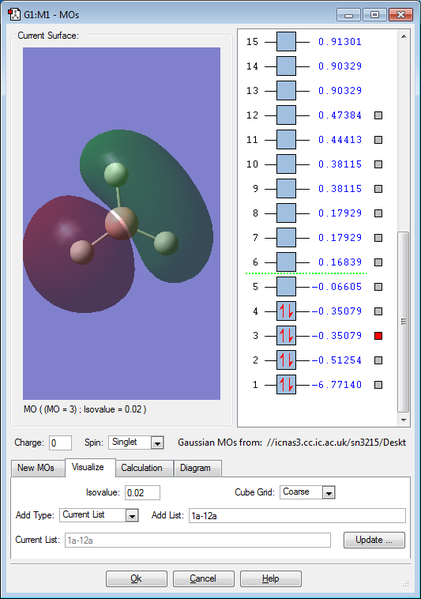Image resolution: width=421 pixels, height=599 pixels.
Task: Select the empty orbital box for MO 5
Action: click(x=286, y=287)
